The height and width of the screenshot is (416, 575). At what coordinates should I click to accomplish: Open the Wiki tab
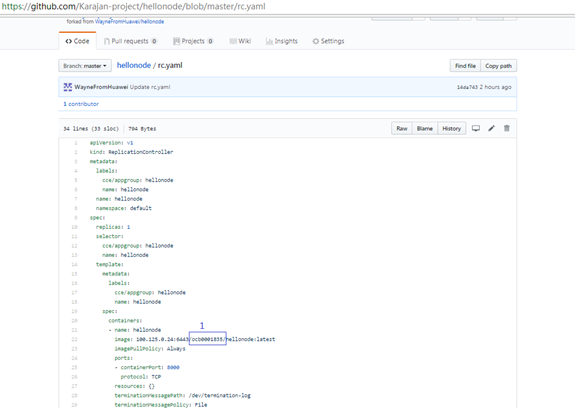tap(240, 41)
